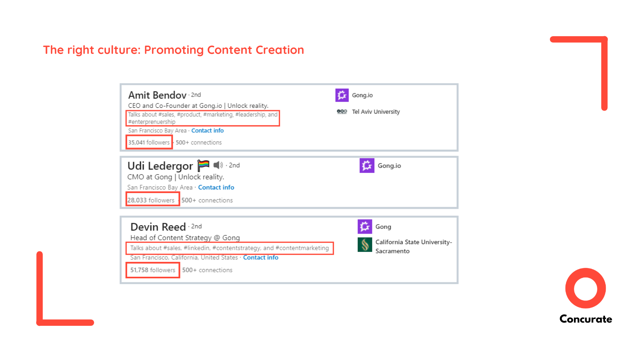Click 'San Francisco Bay Area' under Udi Ledergor

tap(160, 187)
